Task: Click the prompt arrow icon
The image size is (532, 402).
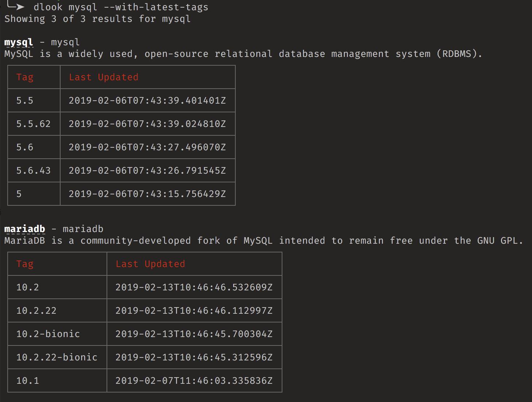Action: [x=16, y=6]
